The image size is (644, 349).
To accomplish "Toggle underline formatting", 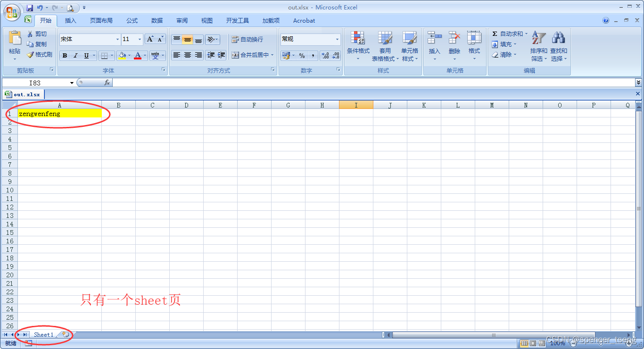I will click(x=86, y=56).
